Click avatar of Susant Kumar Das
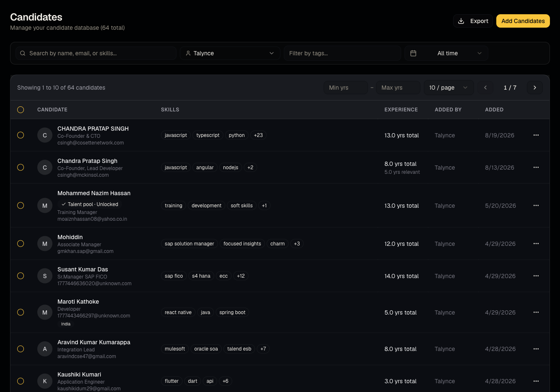This screenshot has width=560, height=392. [x=45, y=276]
